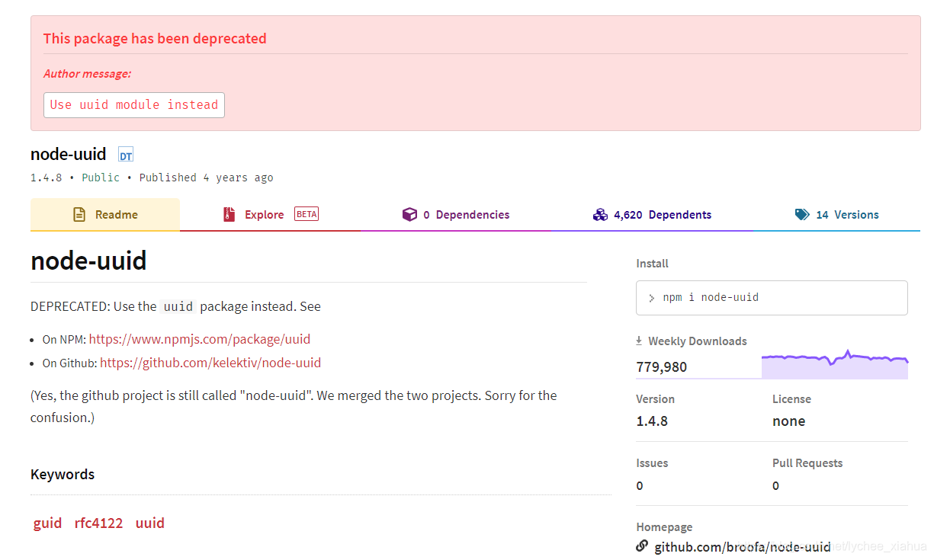Click the Issues count 0

click(640, 485)
